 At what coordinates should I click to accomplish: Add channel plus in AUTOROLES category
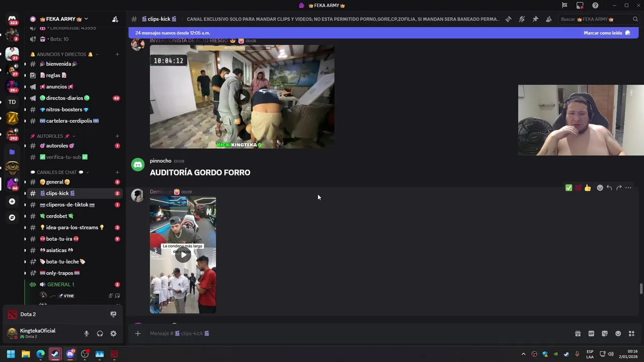point(117,136)
